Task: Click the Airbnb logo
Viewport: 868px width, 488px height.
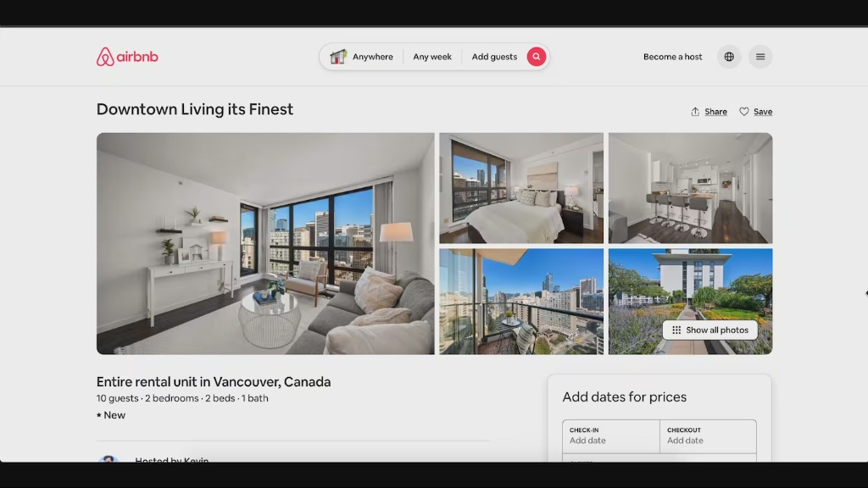Action: tap(127, 57)
